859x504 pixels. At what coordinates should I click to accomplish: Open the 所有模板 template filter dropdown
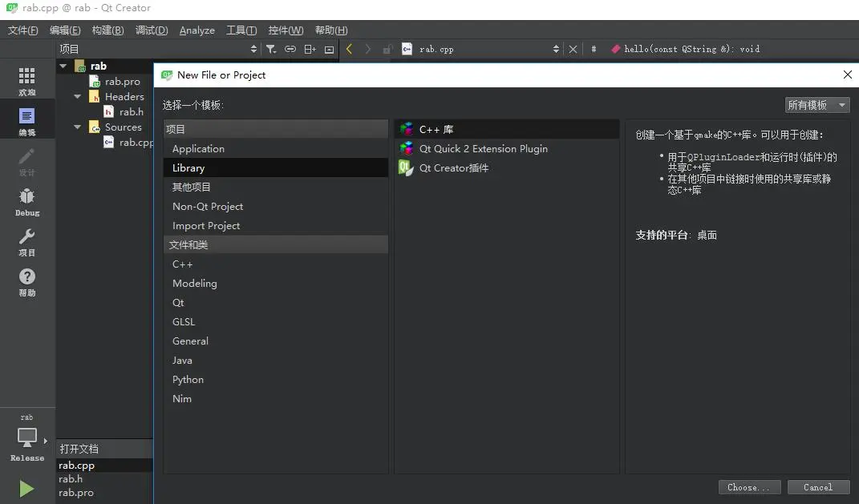coord(817,105)
